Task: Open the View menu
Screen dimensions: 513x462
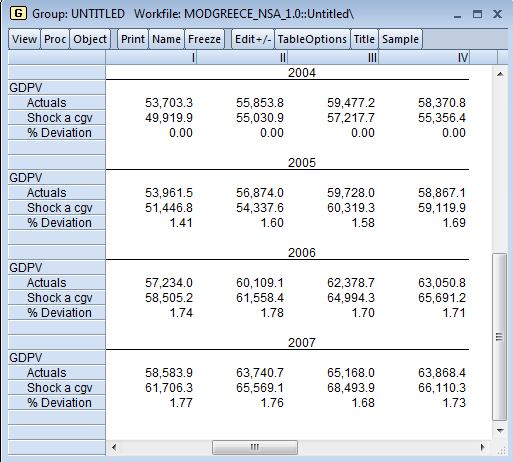Action: point(24,39)
